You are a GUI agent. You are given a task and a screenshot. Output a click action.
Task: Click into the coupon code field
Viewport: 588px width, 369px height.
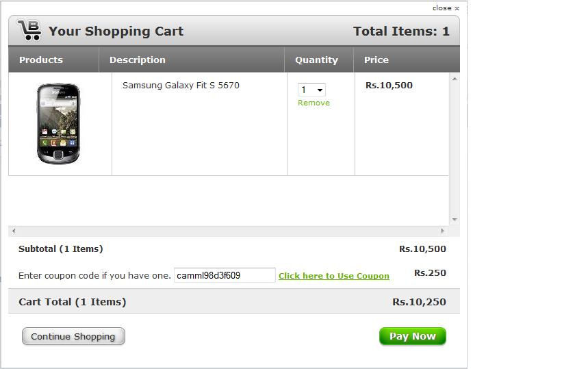click(x=225, y=275)
